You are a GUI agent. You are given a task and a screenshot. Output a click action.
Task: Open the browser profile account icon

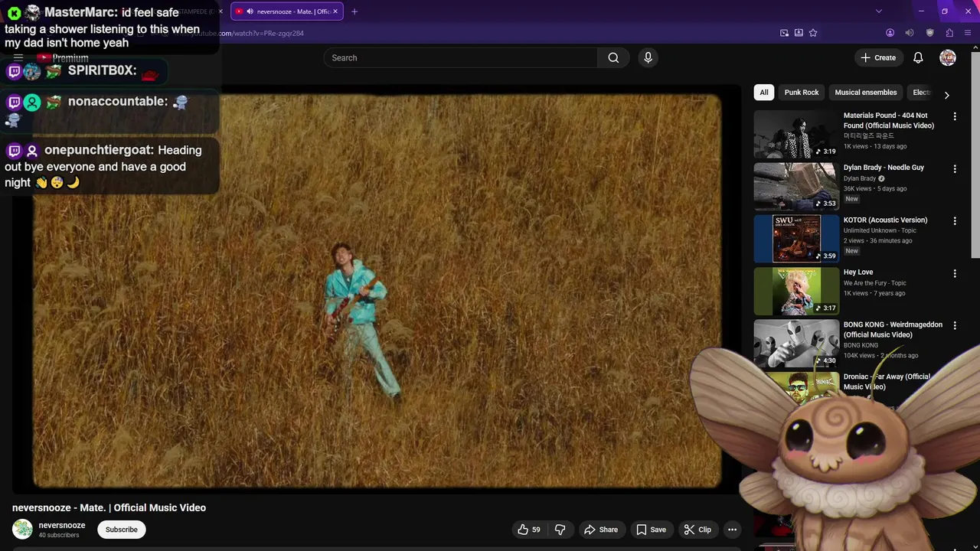[x=890, y=33]
